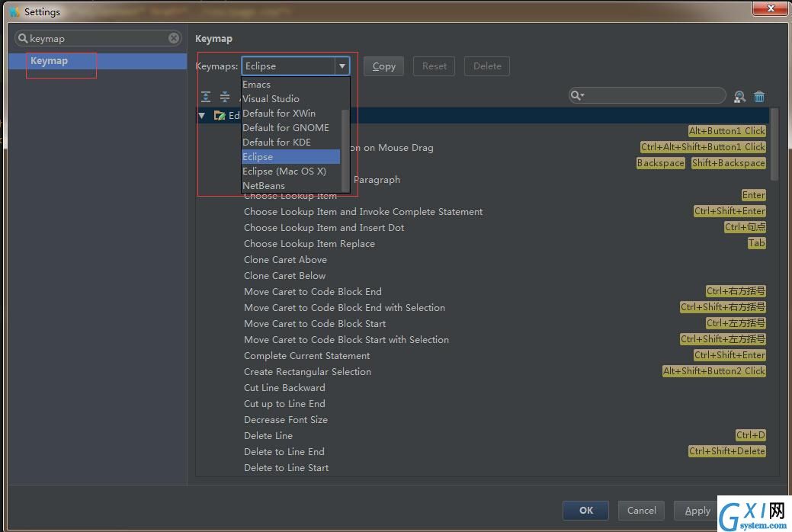The height and width of the screenshot is (532, 792).
Task: Select Choose Lookup Item and Insert Dot
Action: [x=324, y=228]
